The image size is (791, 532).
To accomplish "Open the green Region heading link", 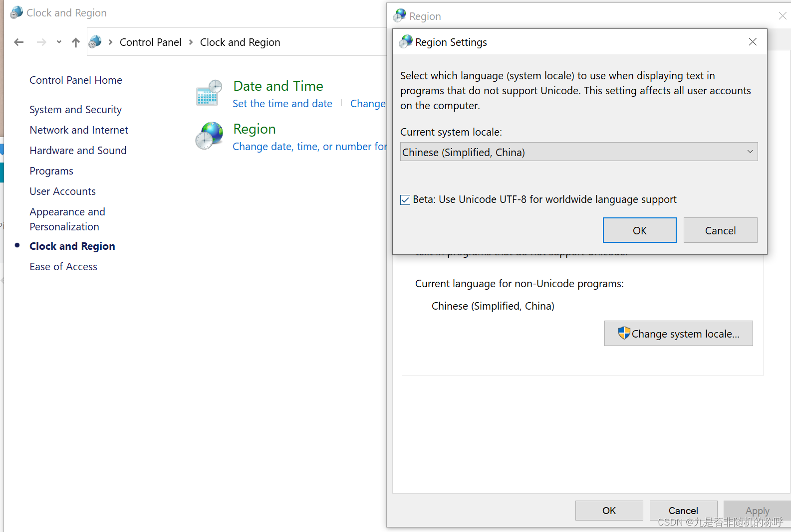I will [255, 129].
